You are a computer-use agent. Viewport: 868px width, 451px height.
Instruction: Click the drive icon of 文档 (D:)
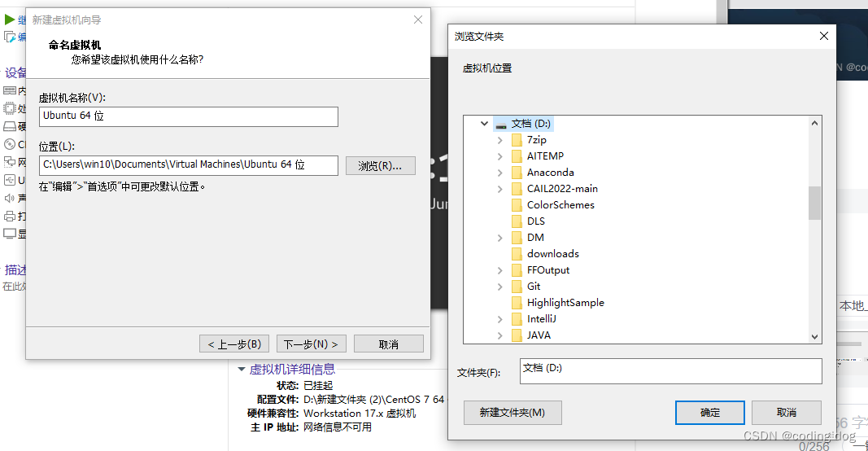pos(501,124)
